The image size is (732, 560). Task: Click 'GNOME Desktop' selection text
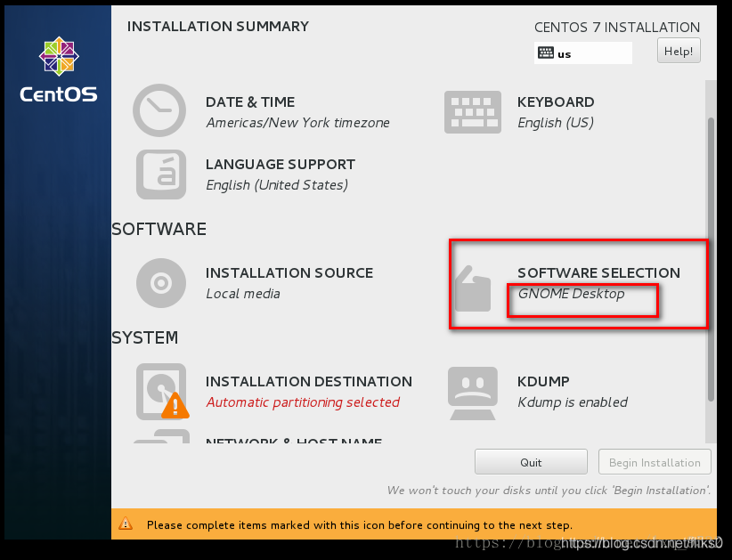(571, 294)
